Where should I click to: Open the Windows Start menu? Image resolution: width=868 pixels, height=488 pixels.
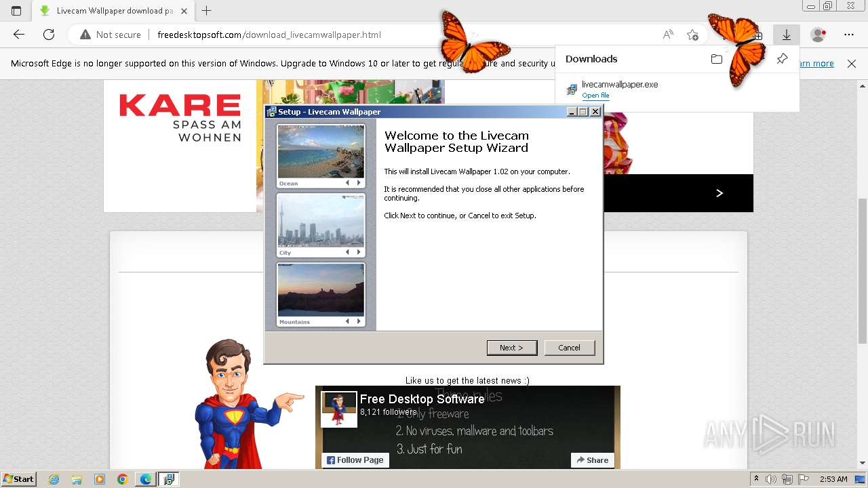click(19, 479)
